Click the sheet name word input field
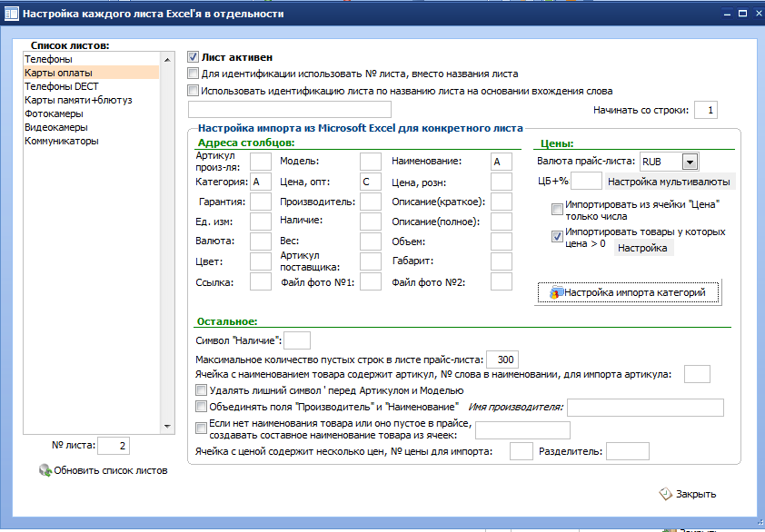 click(x=290, y=109)
